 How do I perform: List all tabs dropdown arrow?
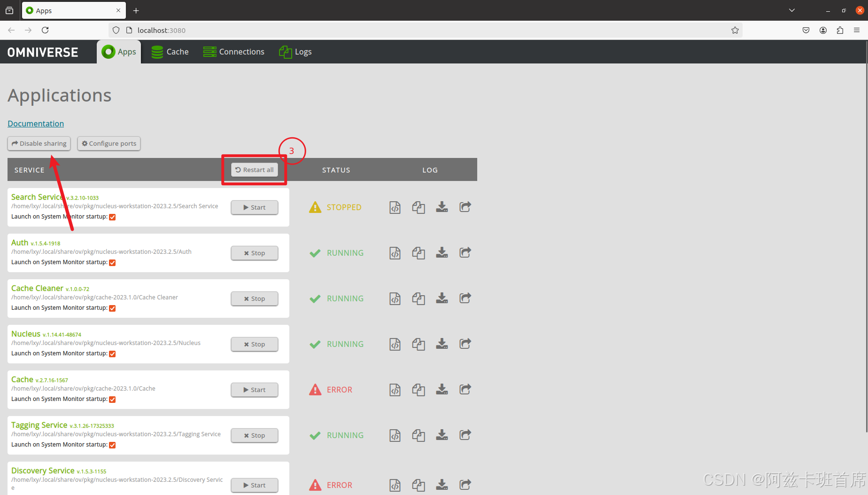click(792, 10)
